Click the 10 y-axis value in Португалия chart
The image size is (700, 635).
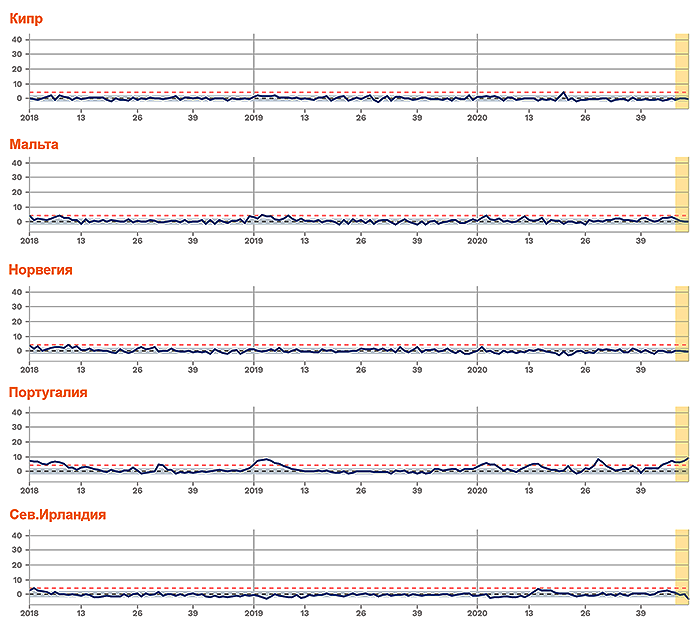[x=17, y=457]
